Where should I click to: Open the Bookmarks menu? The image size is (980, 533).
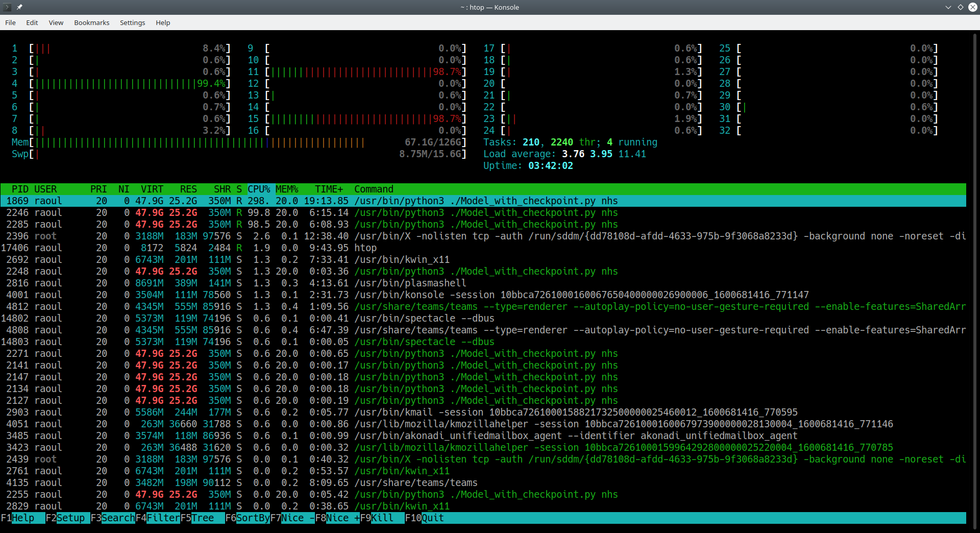pos(92,22)
